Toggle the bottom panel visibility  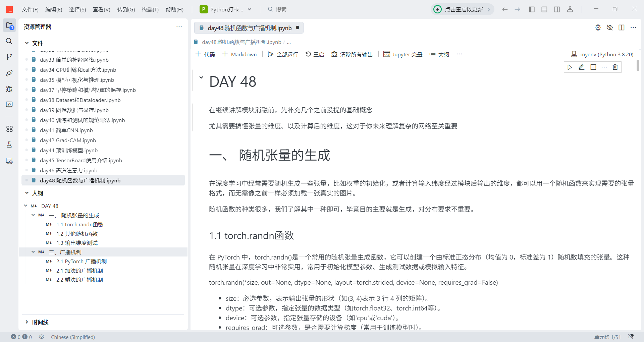pyautogui.click(x=544, y=9)
